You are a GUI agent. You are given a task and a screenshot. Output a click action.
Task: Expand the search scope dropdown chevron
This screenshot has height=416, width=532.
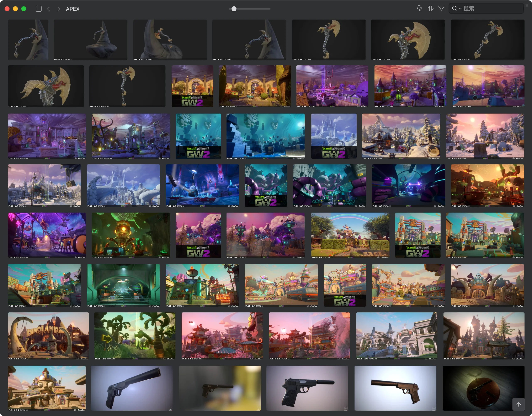tap(460, 9)
